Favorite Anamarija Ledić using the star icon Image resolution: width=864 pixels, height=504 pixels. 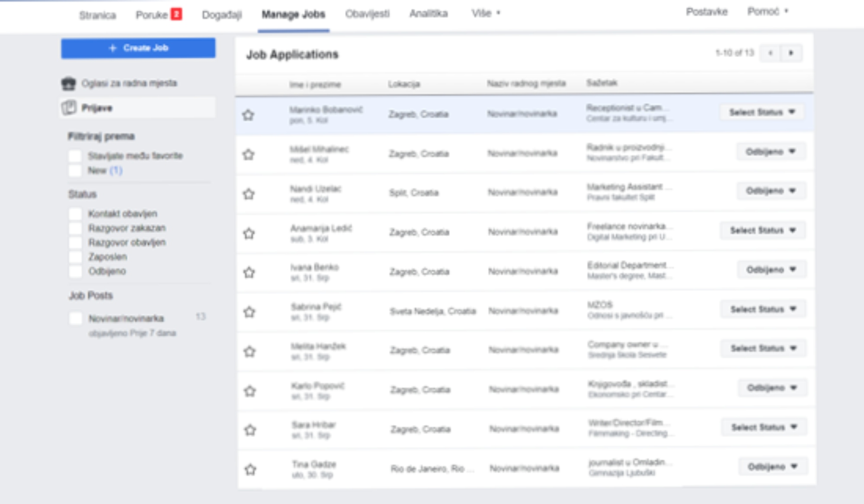click(249, 234)
